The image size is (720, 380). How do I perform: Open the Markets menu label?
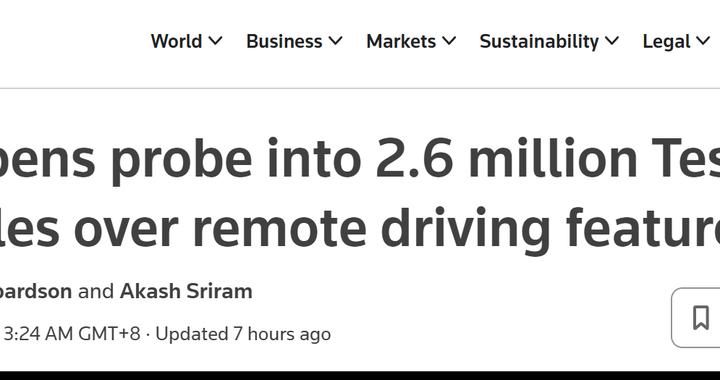click(401, 41)
